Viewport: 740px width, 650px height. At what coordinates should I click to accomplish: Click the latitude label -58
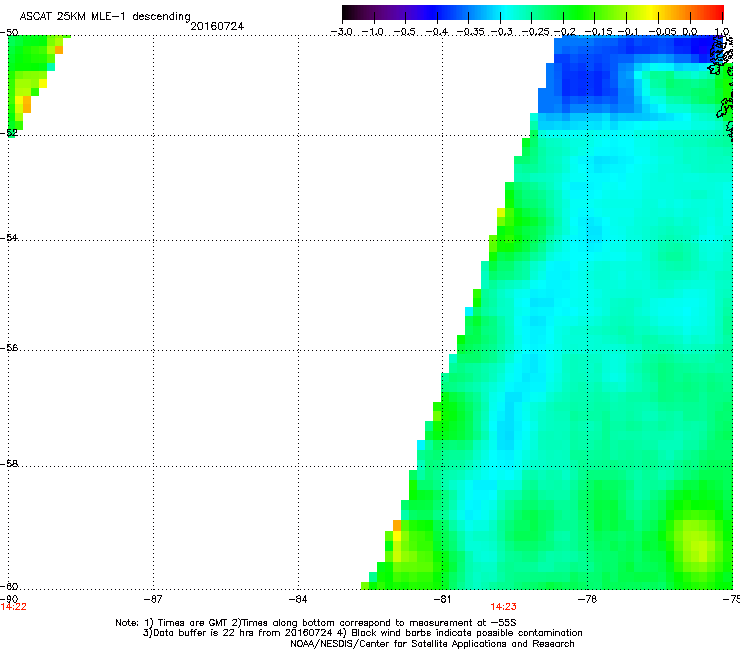click(x=9, y=464)
